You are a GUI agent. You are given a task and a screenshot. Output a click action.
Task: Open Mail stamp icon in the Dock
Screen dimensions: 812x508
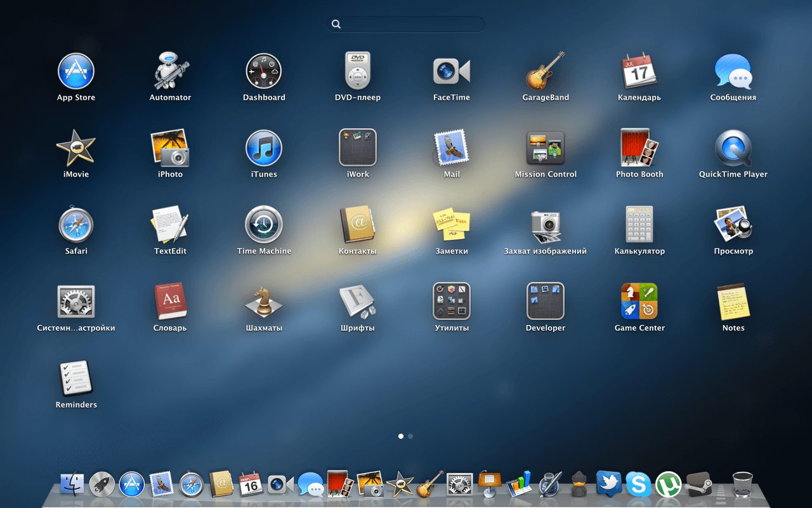coord(161,485)
